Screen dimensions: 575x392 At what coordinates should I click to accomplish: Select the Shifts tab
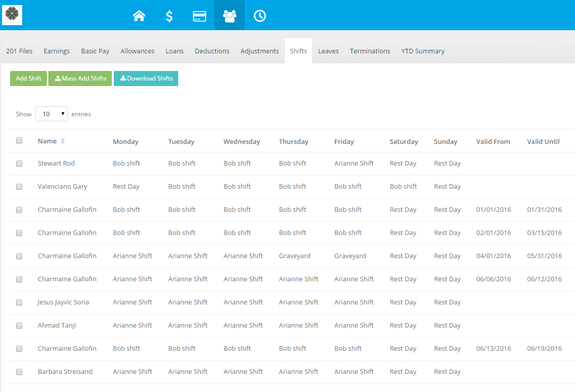[298, 51]
